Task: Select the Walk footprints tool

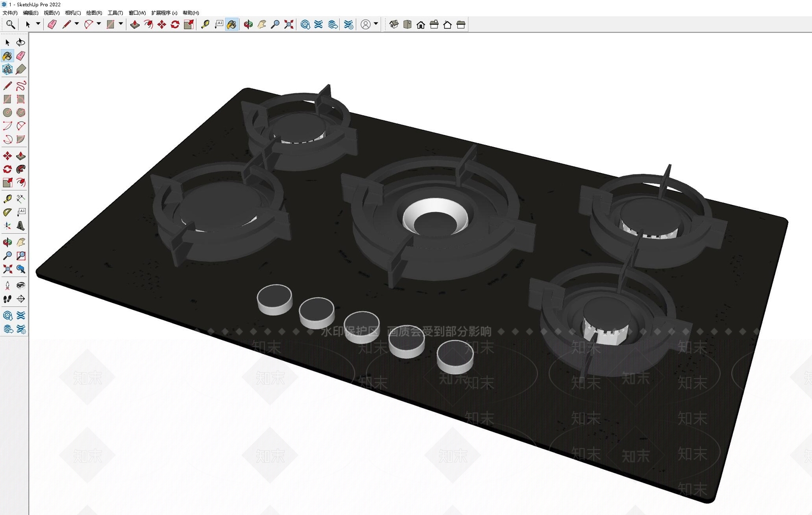Action: point(8,299)
